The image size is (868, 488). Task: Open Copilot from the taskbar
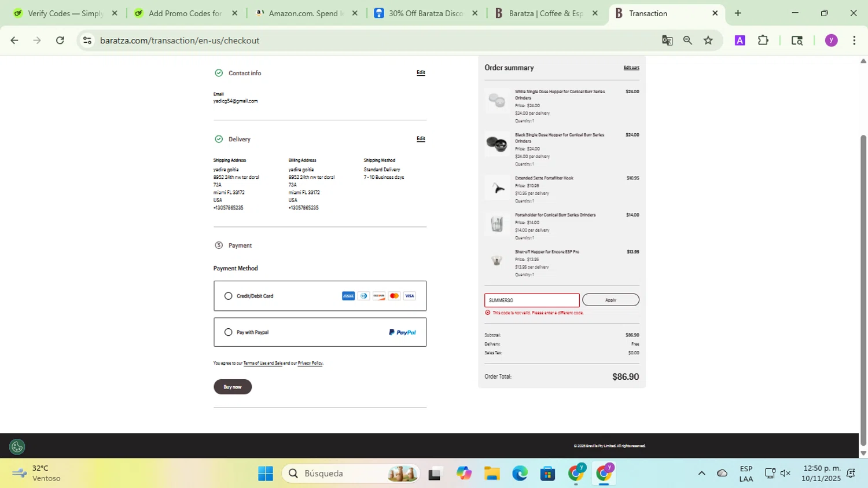(464, 474)
